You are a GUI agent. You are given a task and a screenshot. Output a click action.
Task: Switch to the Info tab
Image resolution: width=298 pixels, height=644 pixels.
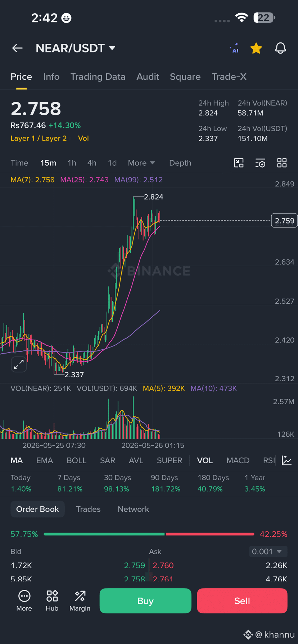[51, 77]
